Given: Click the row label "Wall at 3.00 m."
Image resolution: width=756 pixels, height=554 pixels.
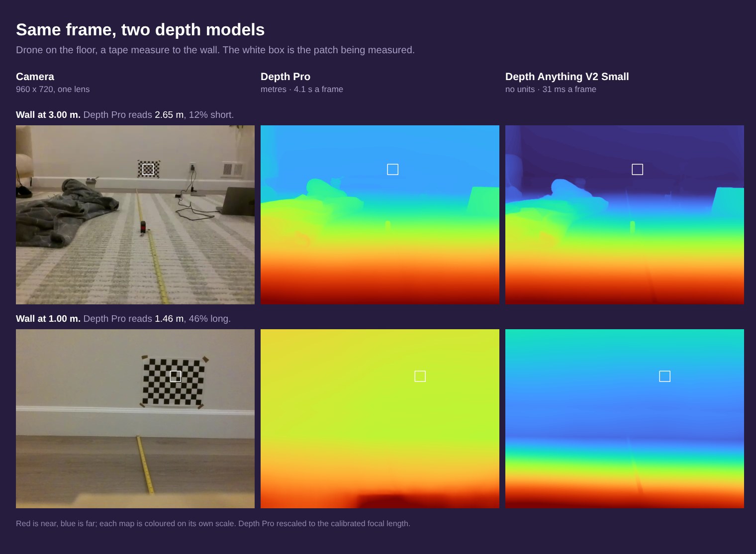Looking at the screenshot, I should pyautogui.click(x=48, y=115).
